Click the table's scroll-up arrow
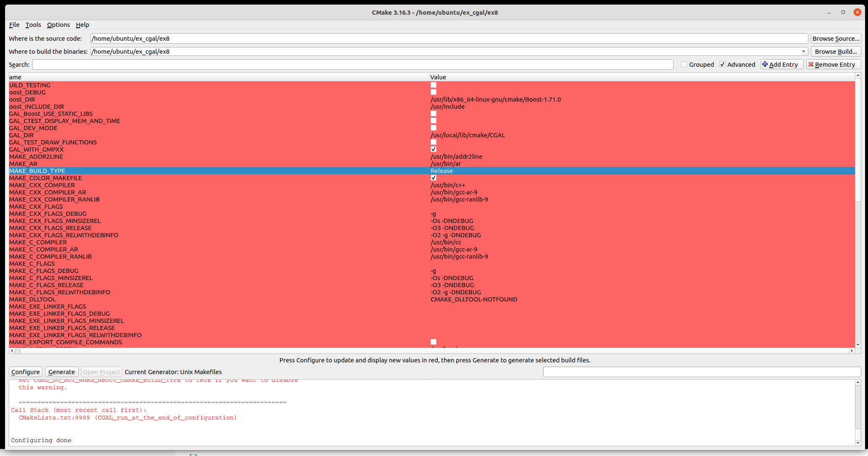This screenshot has width=868, height=456. point(858,76)
